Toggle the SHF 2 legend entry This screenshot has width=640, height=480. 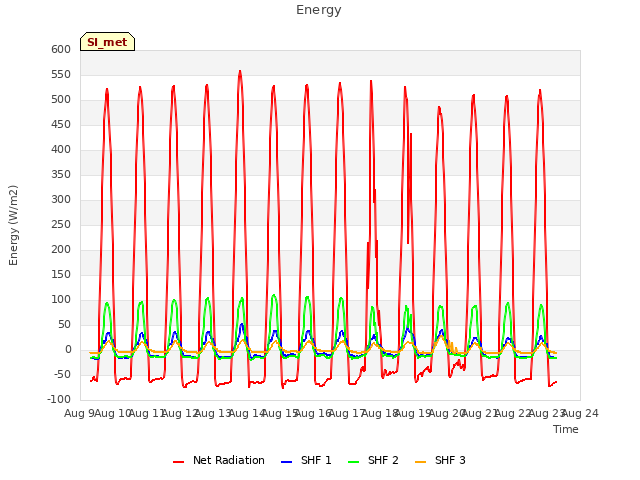[373, 460]
